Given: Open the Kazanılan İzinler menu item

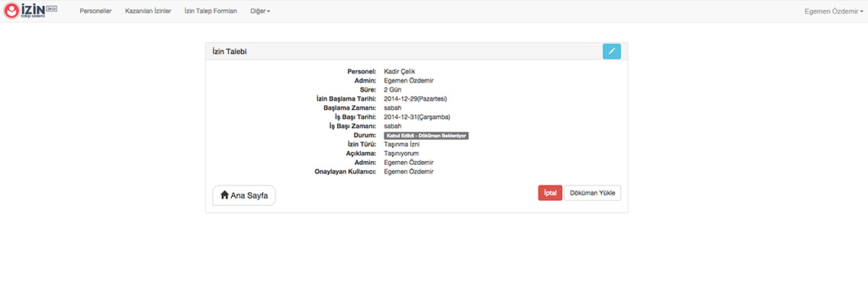Looking at the screenshot, I should (149, 11).
